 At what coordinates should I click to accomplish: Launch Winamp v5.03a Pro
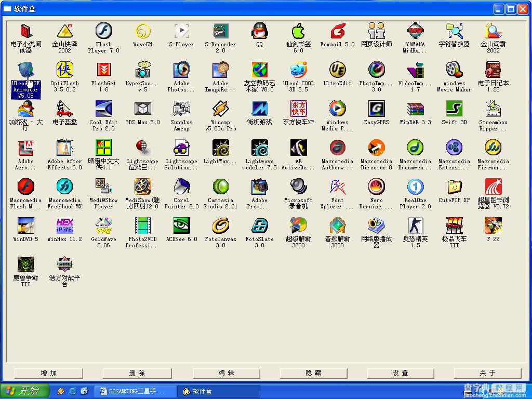pyautogui.click(x=220, y=109)
